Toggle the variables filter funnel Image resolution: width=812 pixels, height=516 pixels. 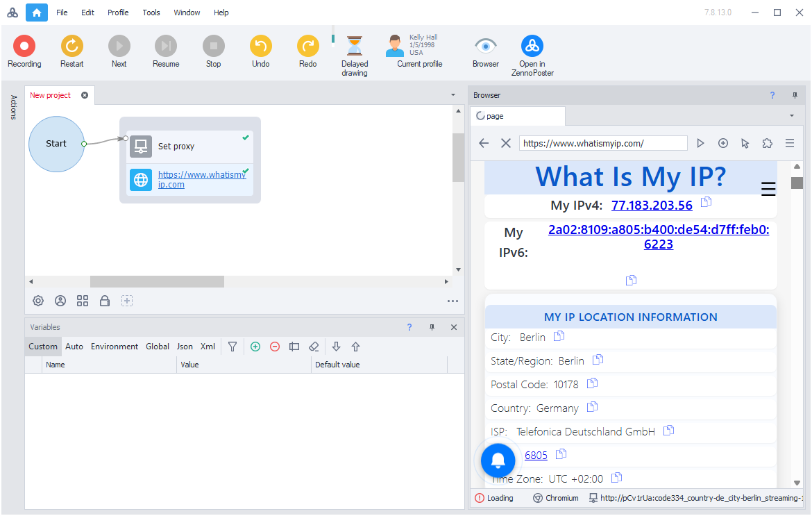(232, 347)
